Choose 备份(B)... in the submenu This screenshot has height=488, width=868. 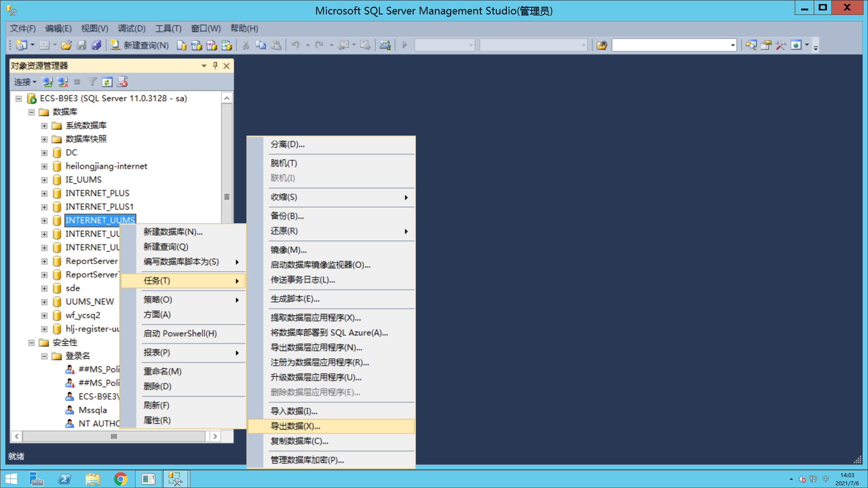(x=287, y=216)
